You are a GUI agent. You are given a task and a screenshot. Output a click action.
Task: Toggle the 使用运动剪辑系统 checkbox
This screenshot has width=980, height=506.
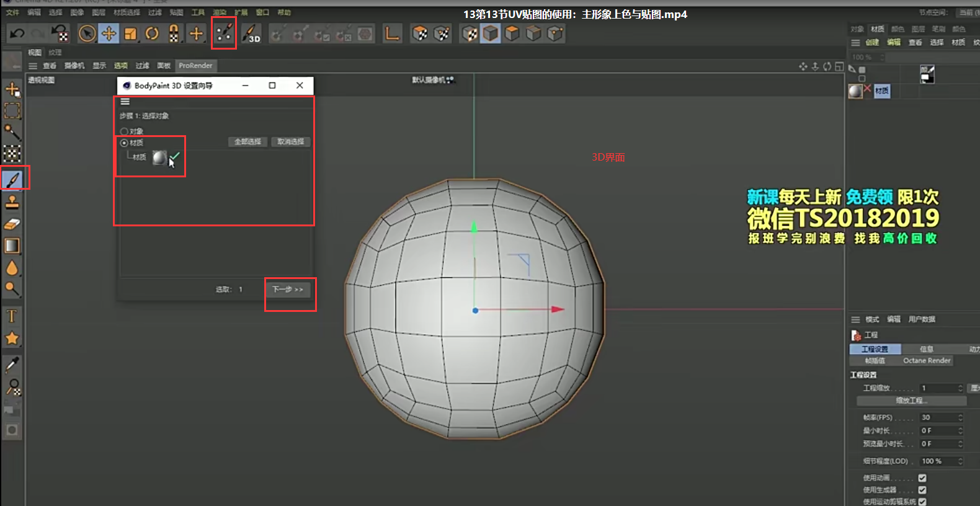[x=922, y=502]
